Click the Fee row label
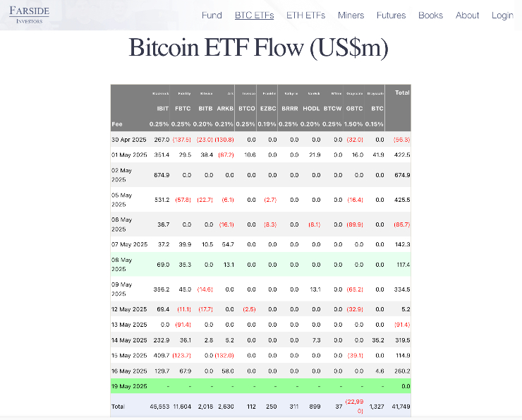Image resolution: width=522 pixels, height=420 pixels. click(x=116, y=124)
